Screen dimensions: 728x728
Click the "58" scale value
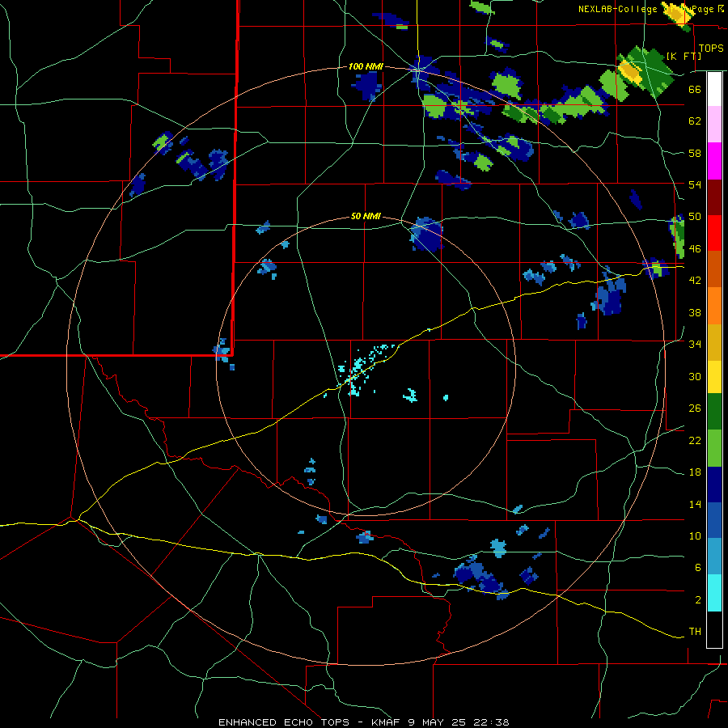pyautogui.click(x=695, y=153)
